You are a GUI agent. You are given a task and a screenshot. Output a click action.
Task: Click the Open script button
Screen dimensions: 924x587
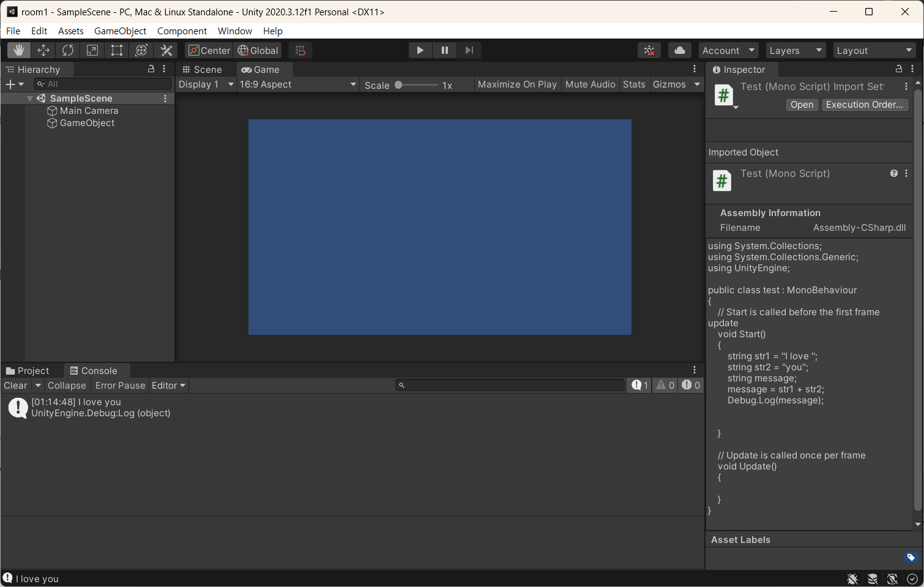click(802, 105)
